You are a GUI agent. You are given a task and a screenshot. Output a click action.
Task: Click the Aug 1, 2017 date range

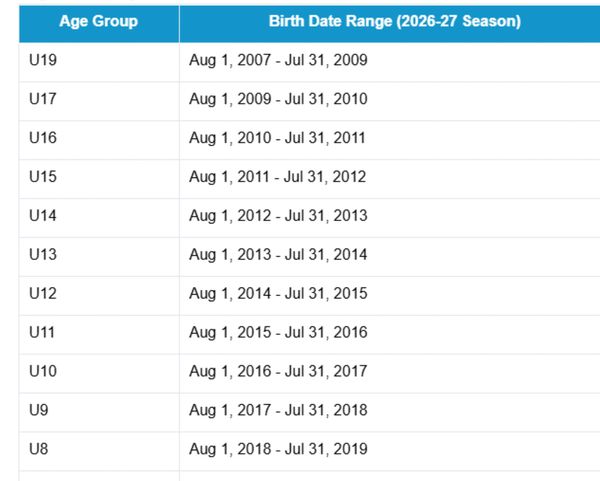click(x=278, y=410)
